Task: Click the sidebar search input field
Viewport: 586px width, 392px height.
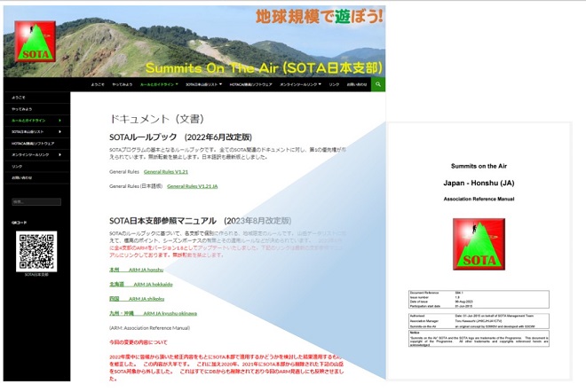Action: (x=36, y=201)
